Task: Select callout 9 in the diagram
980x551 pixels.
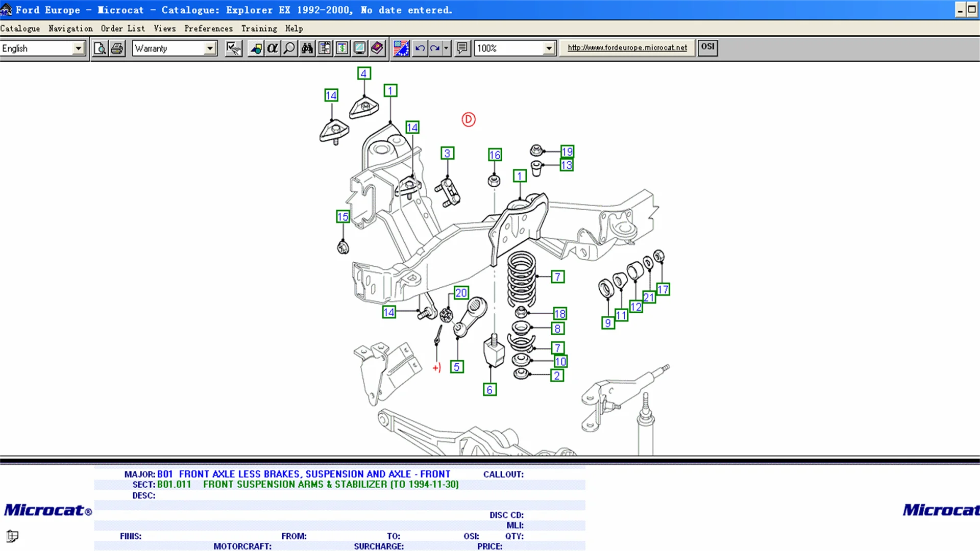Action: coord(608,323)
